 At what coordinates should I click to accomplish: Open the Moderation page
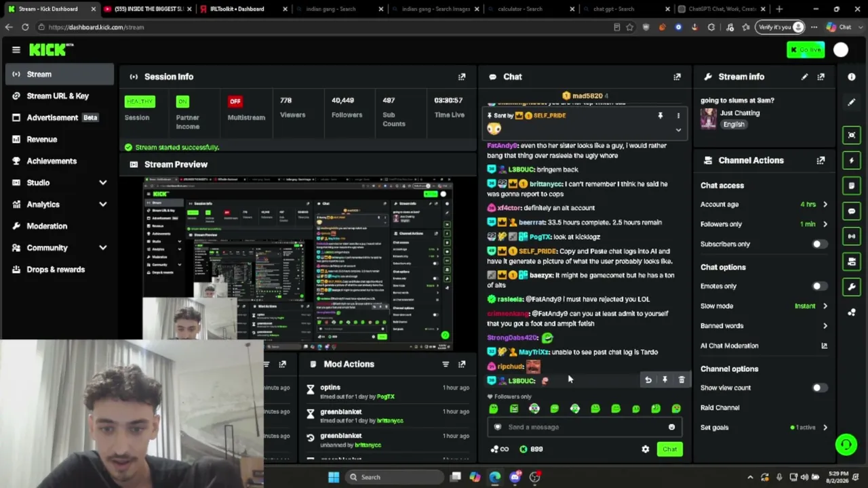click(x=60, y=226)
